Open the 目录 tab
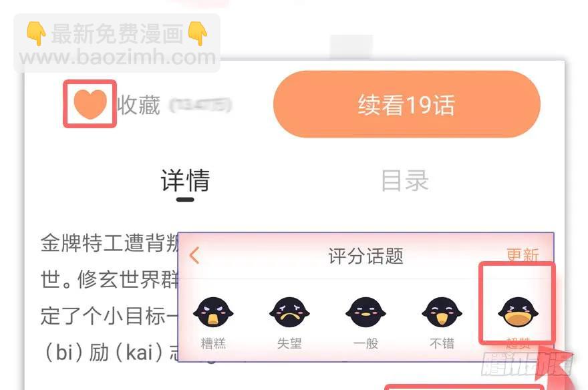The width and height of the screenshot is (588, 390). click(x=405, y=180)
